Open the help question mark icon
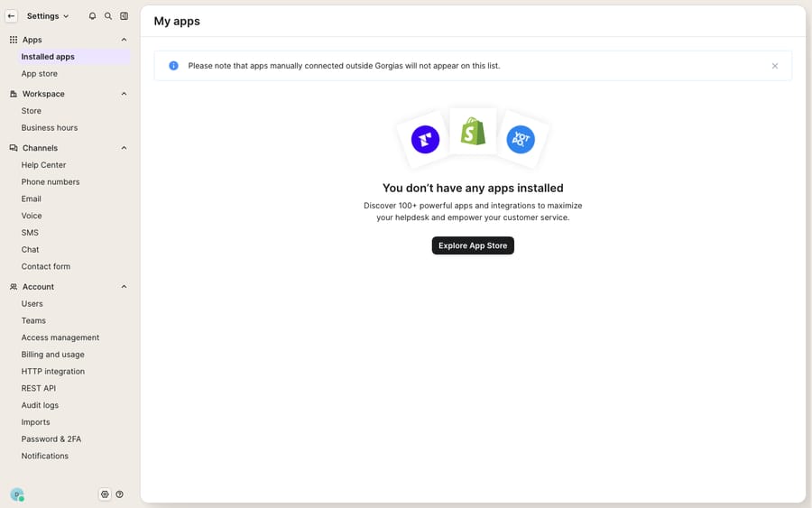The image size is (812, 508). (120, 494)
